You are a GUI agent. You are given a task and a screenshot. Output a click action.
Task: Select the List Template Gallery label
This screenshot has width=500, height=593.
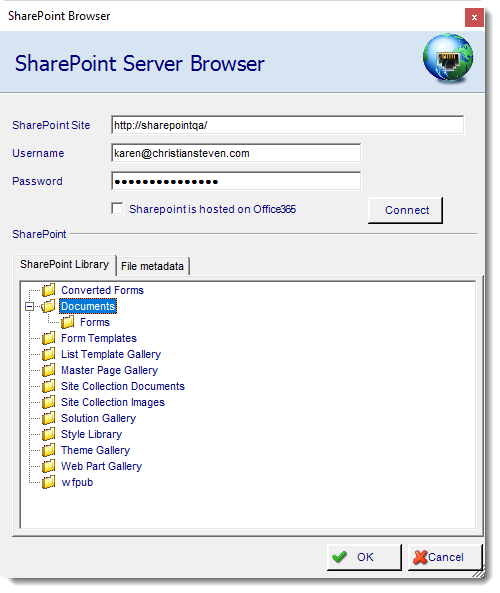[x=111, y=354]
